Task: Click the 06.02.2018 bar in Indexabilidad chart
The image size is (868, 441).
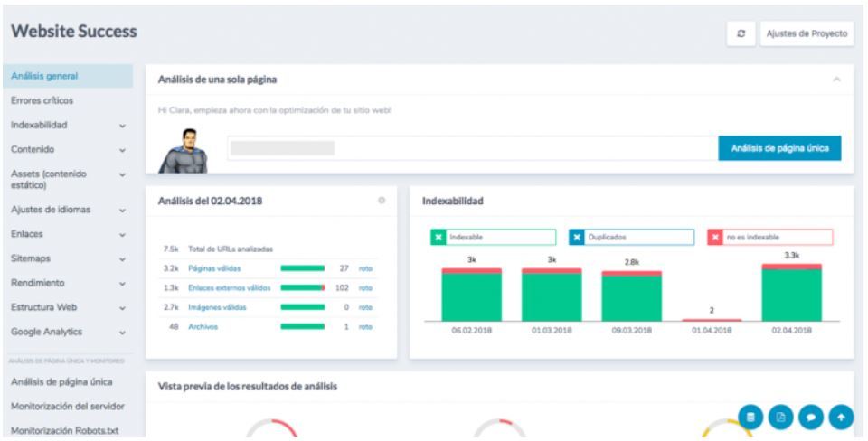Action: pos(472,295)
